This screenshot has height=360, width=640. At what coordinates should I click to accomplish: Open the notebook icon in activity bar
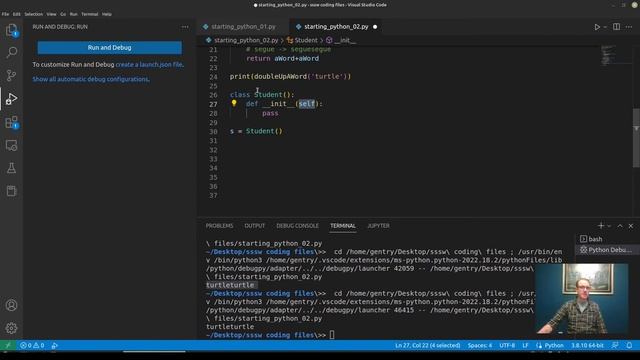coord(11,191)
